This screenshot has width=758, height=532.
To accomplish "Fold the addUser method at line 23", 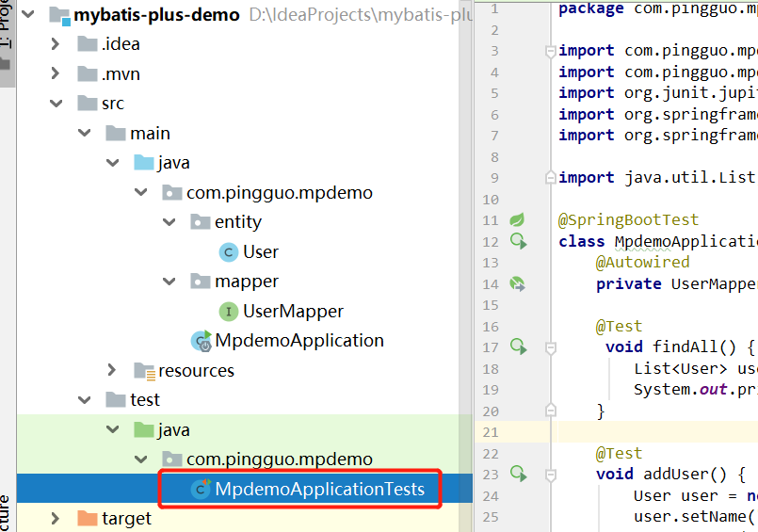I will 550,475.
